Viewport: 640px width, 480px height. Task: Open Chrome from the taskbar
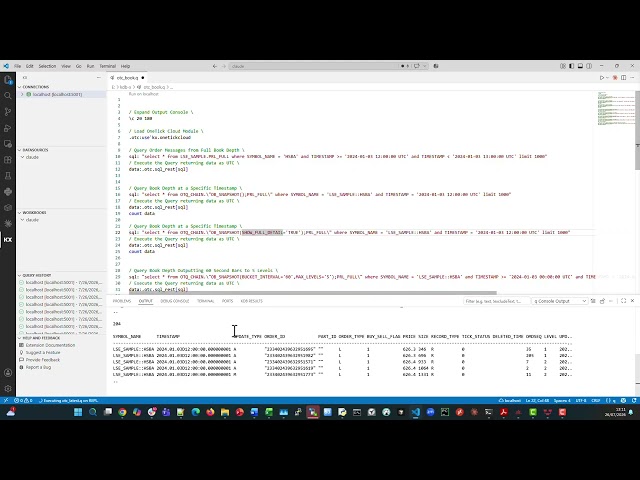122,412
